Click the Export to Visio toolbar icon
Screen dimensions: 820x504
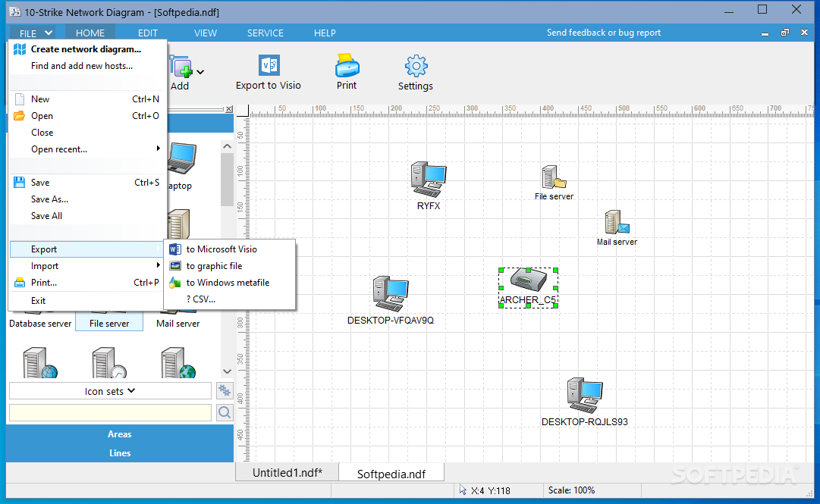(x=269, y=66)
